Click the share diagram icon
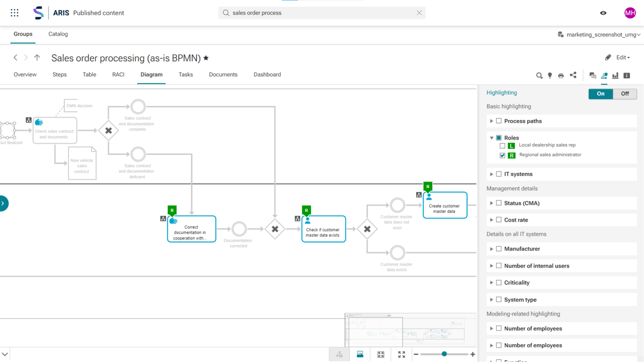 (x=573, y=75)
